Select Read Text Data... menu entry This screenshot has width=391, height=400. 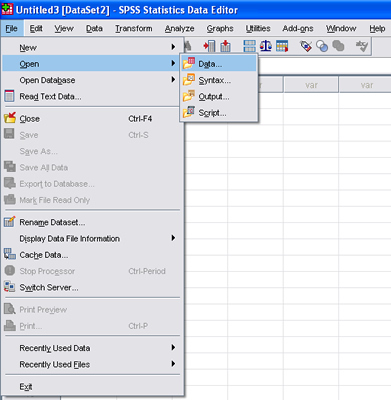click(92, 96)
